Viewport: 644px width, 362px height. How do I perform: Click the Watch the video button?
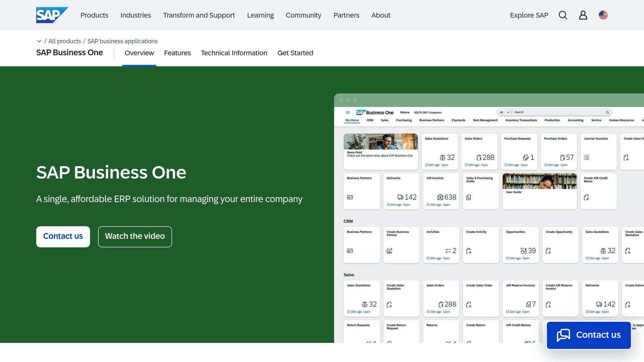coord(135,236)
